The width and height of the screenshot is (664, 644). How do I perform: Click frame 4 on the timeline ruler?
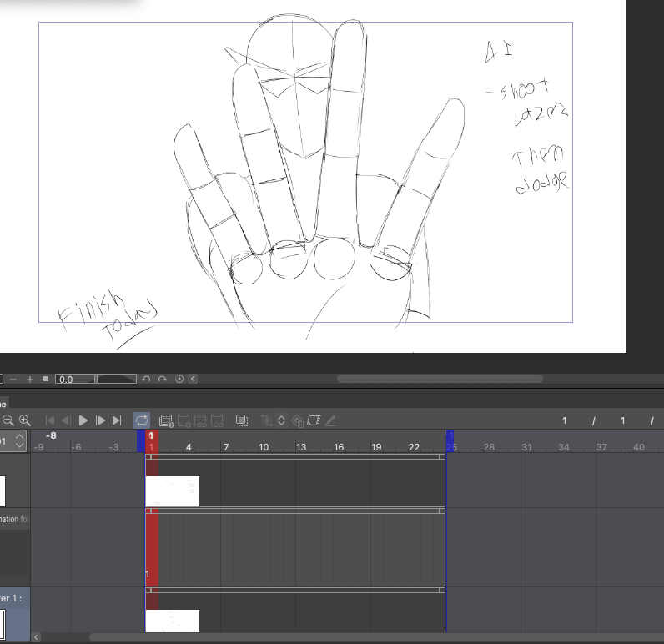[x=189, y=447]
